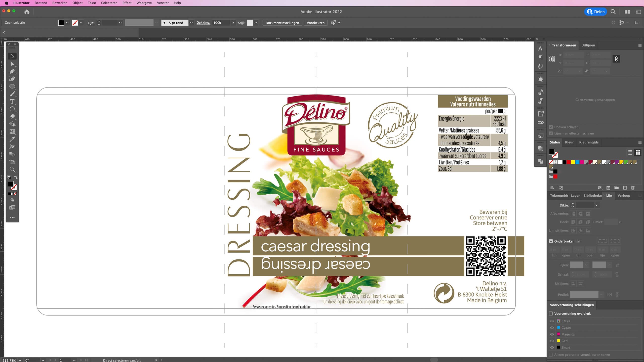The height and width of the screenshot is (362, 644).
Task: Click Voorkeuren button
Action: [315, 23]
